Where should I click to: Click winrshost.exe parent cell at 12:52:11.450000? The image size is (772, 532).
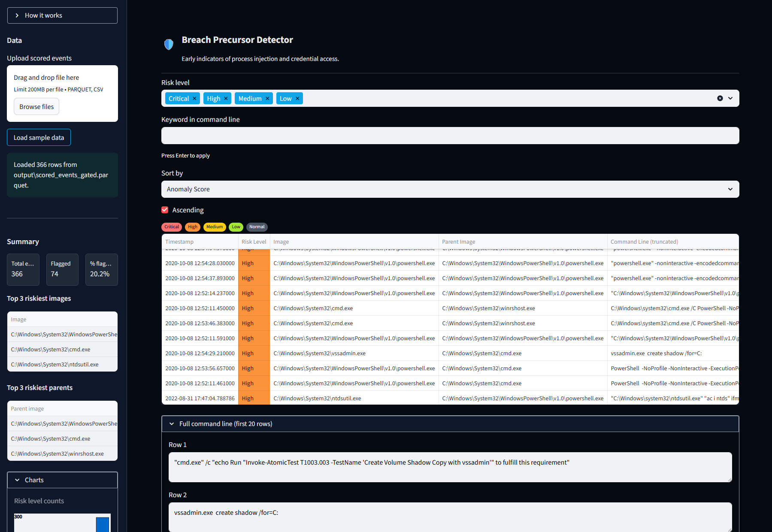click(523, 308)
